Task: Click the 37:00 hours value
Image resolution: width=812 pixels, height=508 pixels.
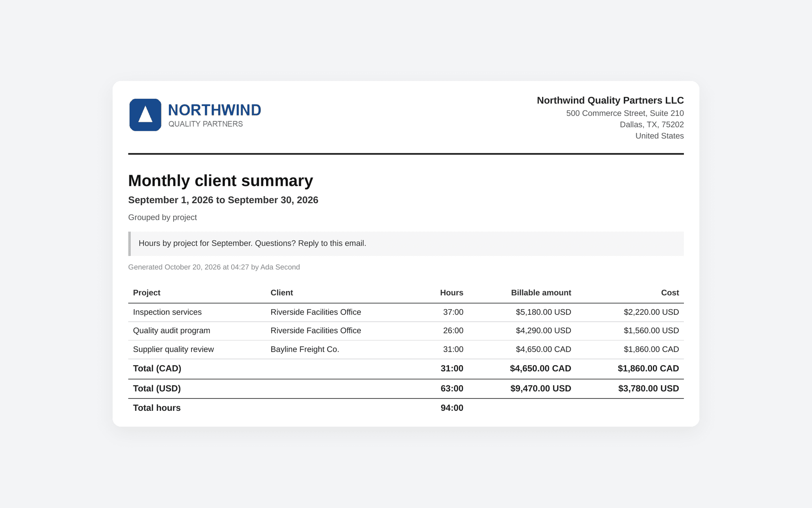Action: click(453, 312)
